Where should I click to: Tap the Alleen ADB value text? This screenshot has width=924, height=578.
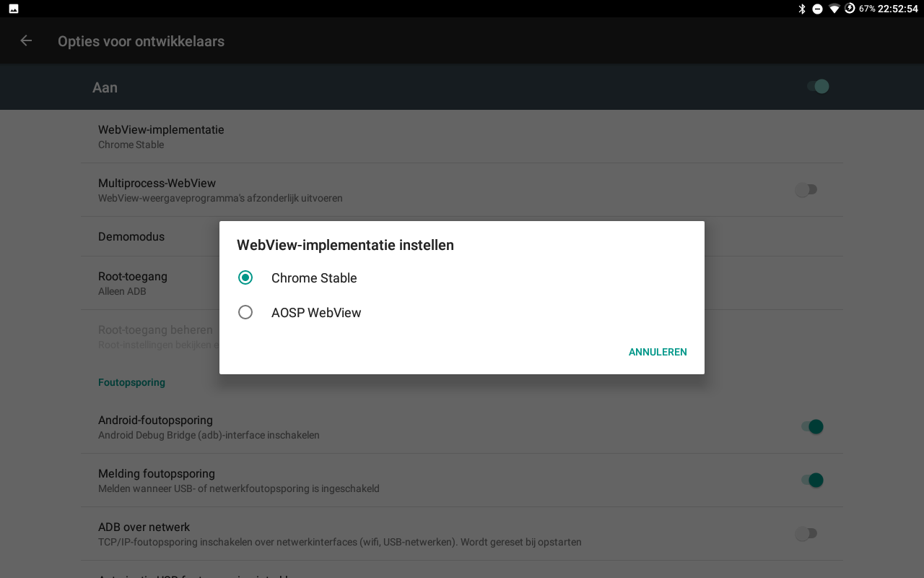(122, 291)
